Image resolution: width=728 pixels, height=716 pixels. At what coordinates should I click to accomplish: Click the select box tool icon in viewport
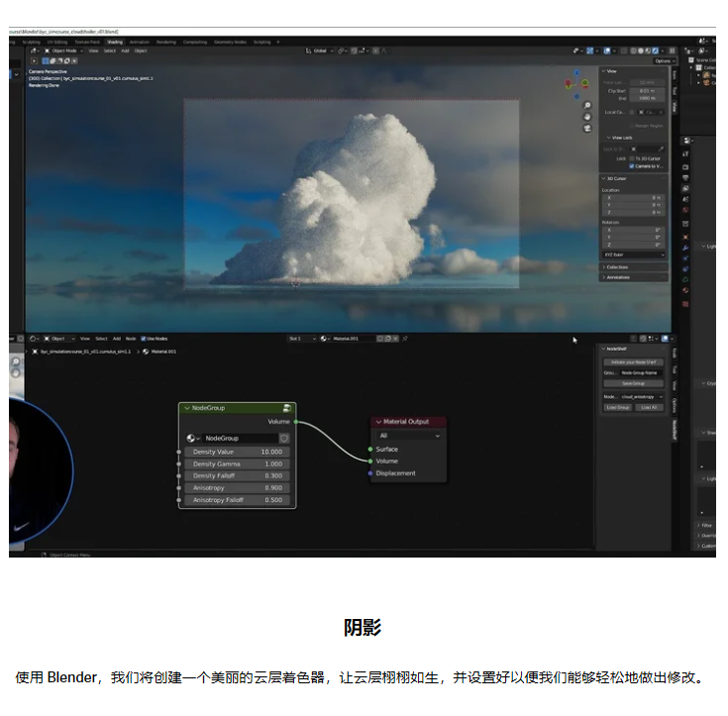click(34, 60)
